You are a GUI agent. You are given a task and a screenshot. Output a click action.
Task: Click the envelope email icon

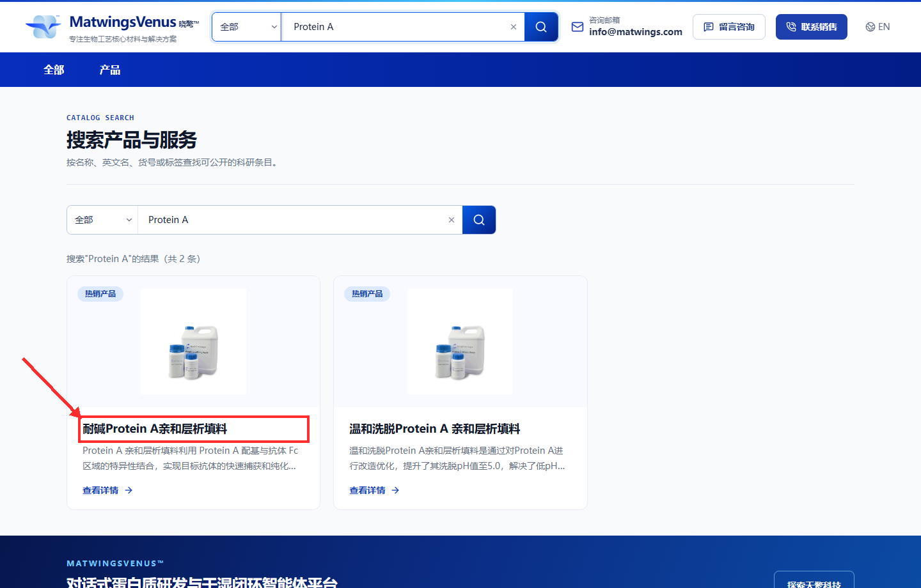[578, 27]
